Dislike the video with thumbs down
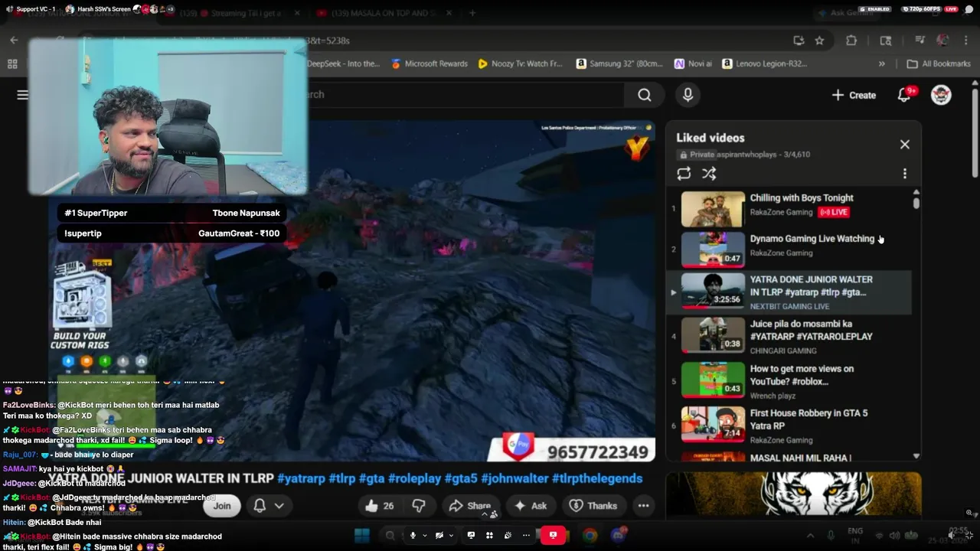980x551 pixels. point(418,506)
